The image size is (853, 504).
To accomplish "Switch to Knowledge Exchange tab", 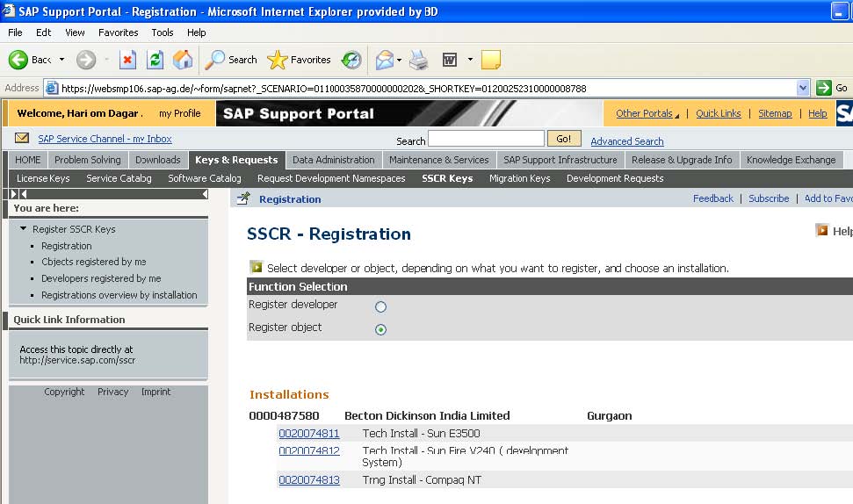I will (791, 160).
